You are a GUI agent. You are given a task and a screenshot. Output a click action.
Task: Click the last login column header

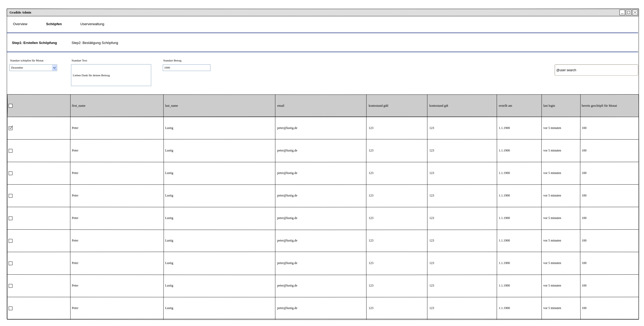[x=549, y=106]
